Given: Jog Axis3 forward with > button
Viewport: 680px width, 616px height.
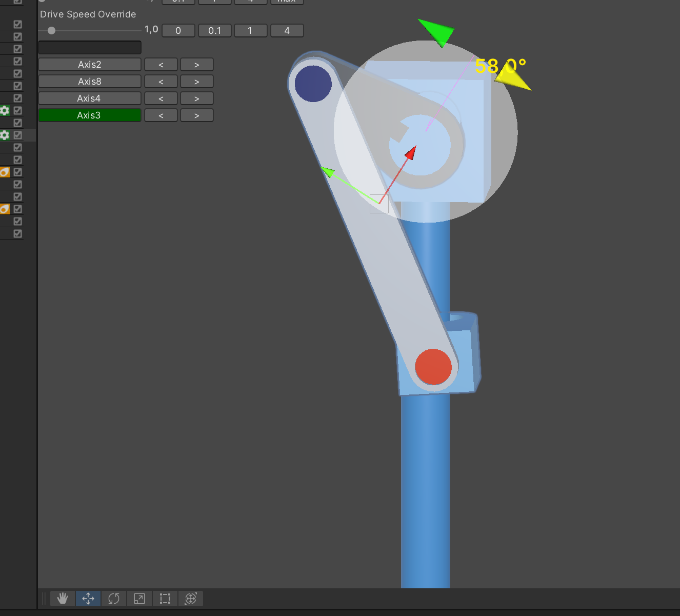Looking at the screenshot, I should [x=197, y=115].
